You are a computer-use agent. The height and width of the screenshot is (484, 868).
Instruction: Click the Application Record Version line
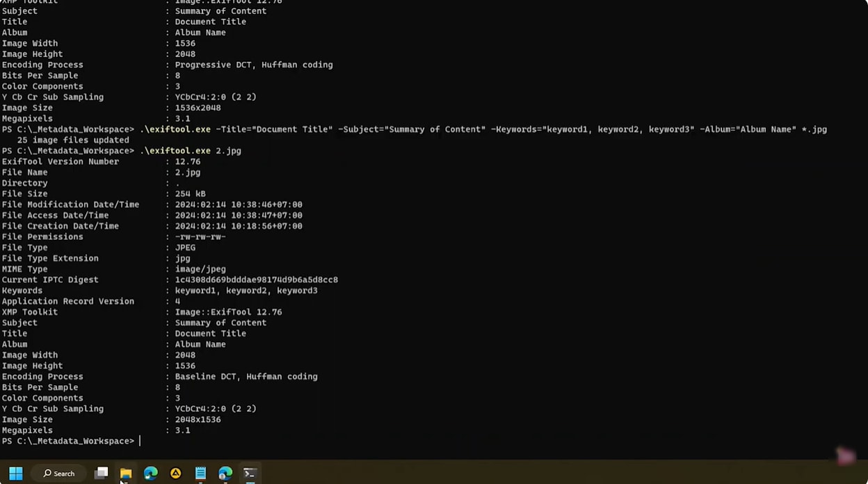(91, 301)
